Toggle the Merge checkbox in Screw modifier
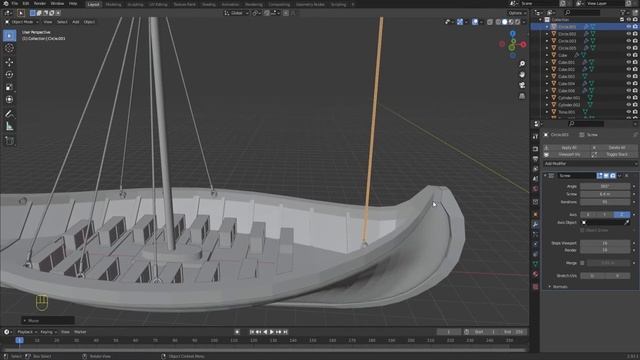 (x=582, y=263)
